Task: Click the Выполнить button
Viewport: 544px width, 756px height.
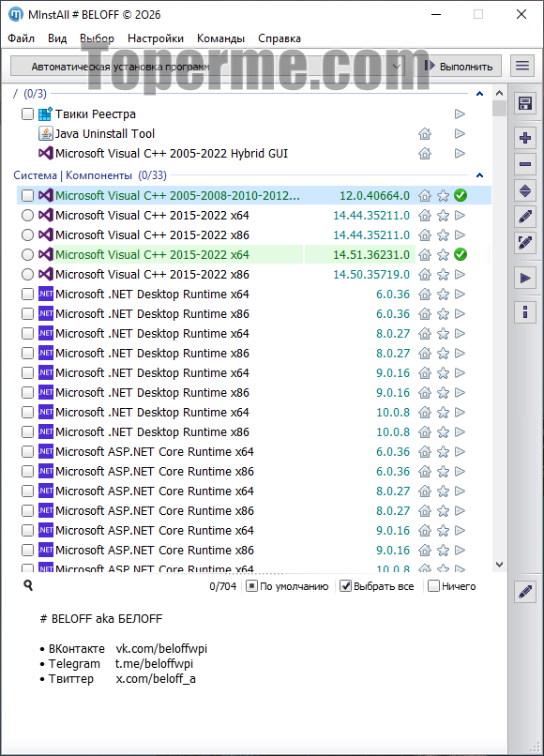Action: [x=458, y=66]
